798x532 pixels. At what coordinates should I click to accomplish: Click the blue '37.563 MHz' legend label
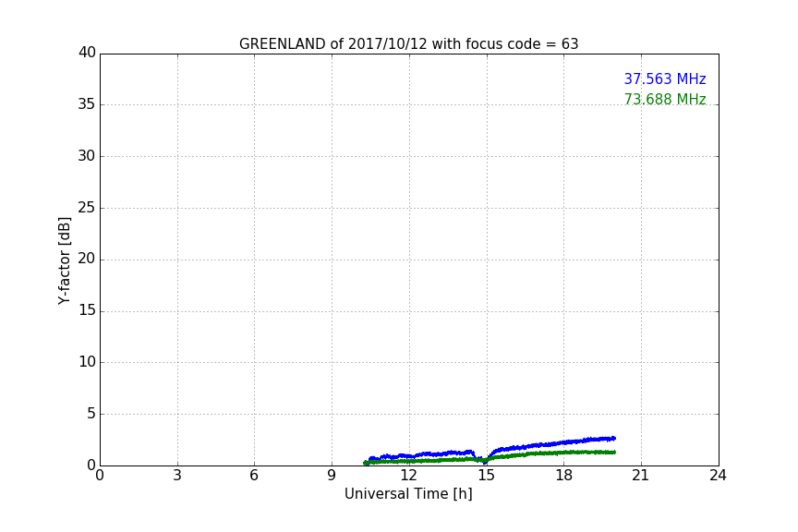[x=665, y=79]
